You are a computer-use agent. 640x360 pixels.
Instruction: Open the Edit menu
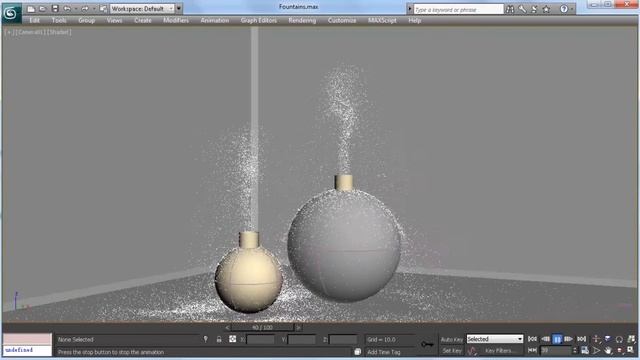pos(35,20)
